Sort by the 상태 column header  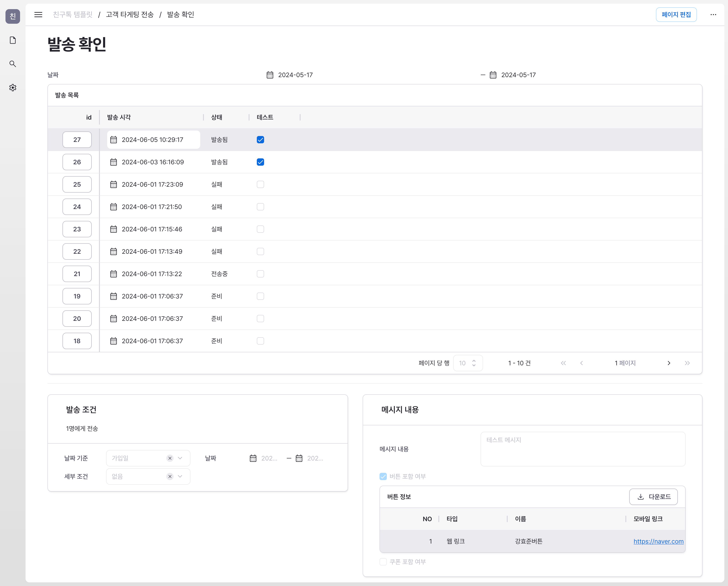216,118
